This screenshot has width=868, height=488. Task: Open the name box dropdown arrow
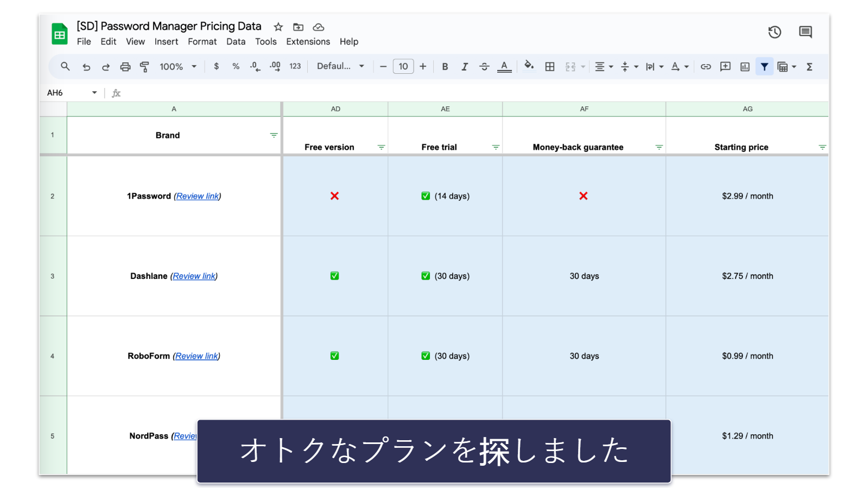pyautogui.click(x=94, y=92)
